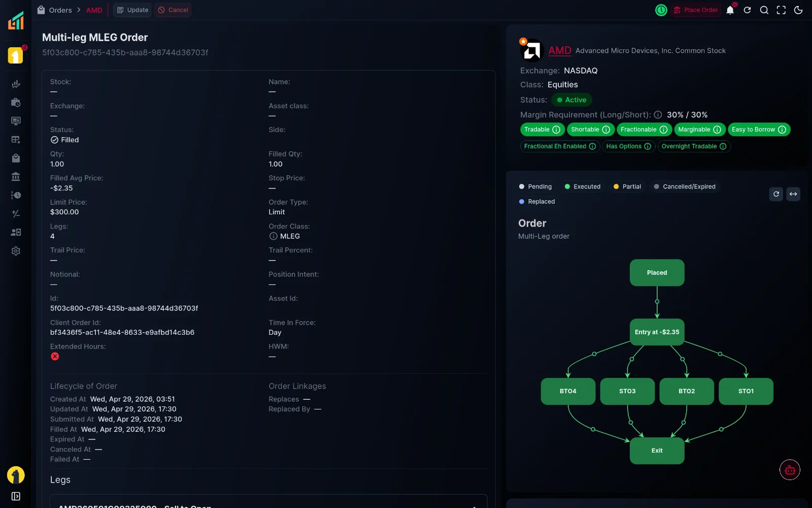
Task: Click the user avatar at sidebar bottom
Action: coord(16,475)
